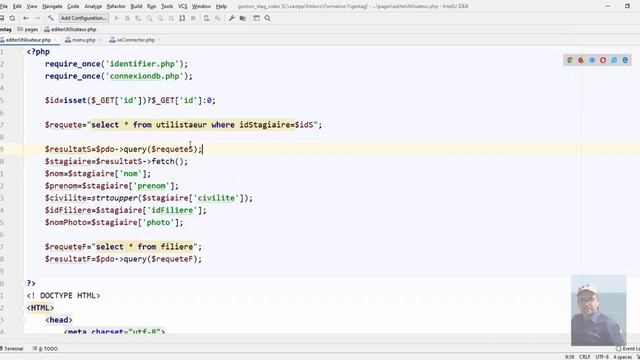The height and width of the screenshot is (360, 640).
Task: Click the layout window toolbar icon
Action: pos(256,18)
